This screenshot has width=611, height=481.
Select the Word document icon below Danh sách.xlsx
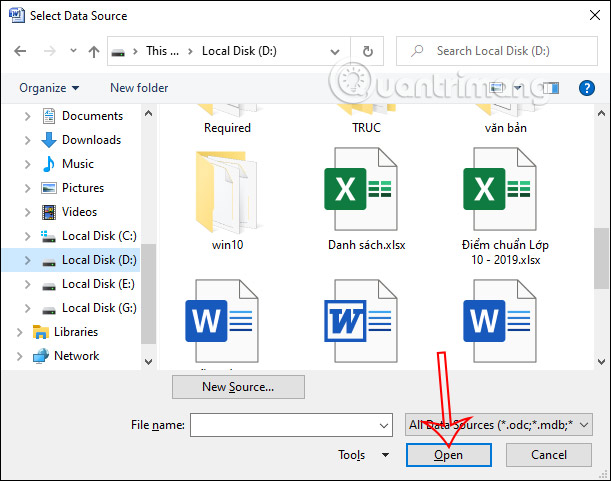tap(361, 321)
